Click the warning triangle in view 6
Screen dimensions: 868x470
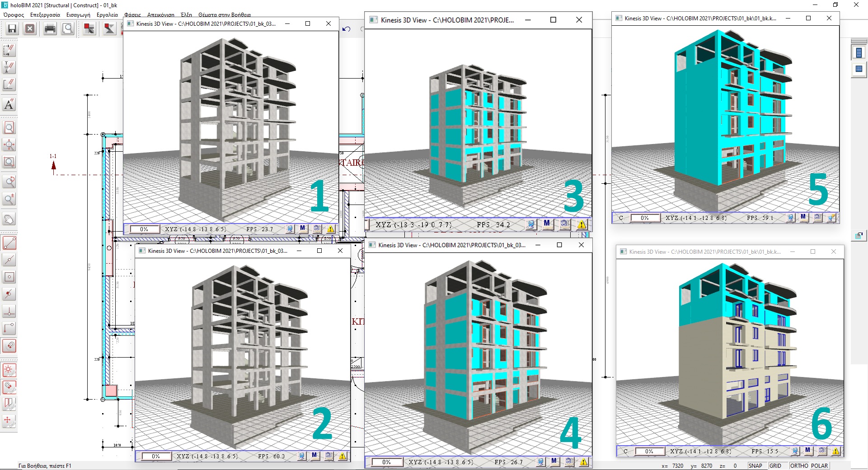(836, 451)
